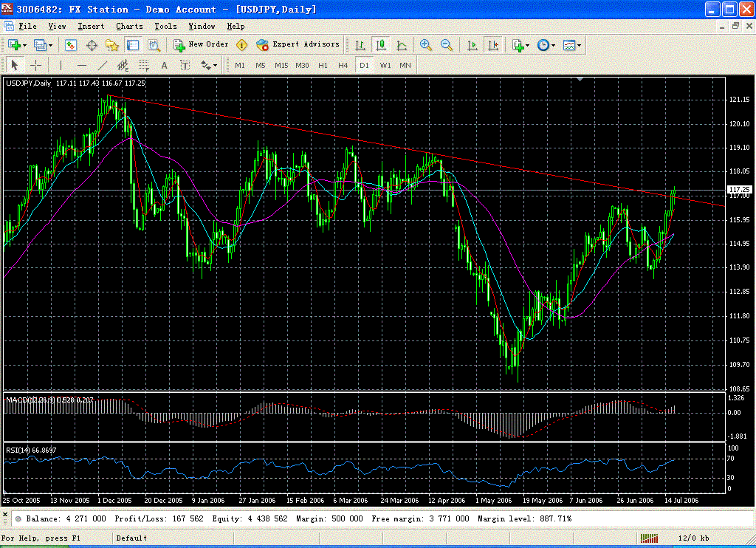
Task: Select the crosshair tool
Action: (x=35, y=65)
